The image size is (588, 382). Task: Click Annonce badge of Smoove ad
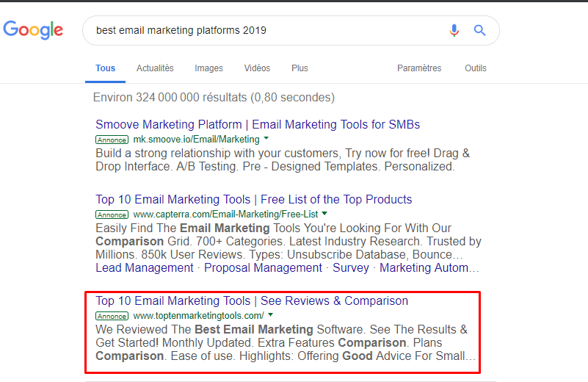112,140
